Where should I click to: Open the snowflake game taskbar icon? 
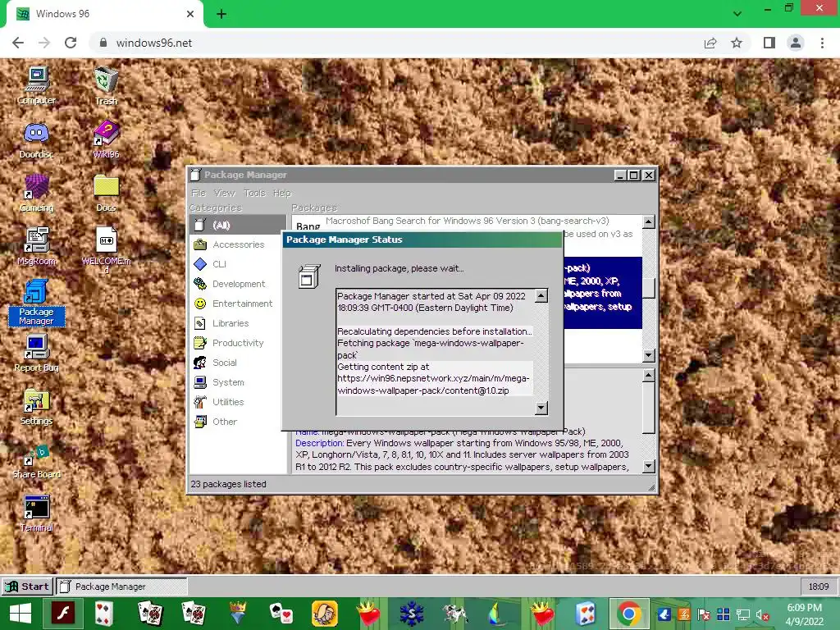pyautogui.click(x=412, y=614)
